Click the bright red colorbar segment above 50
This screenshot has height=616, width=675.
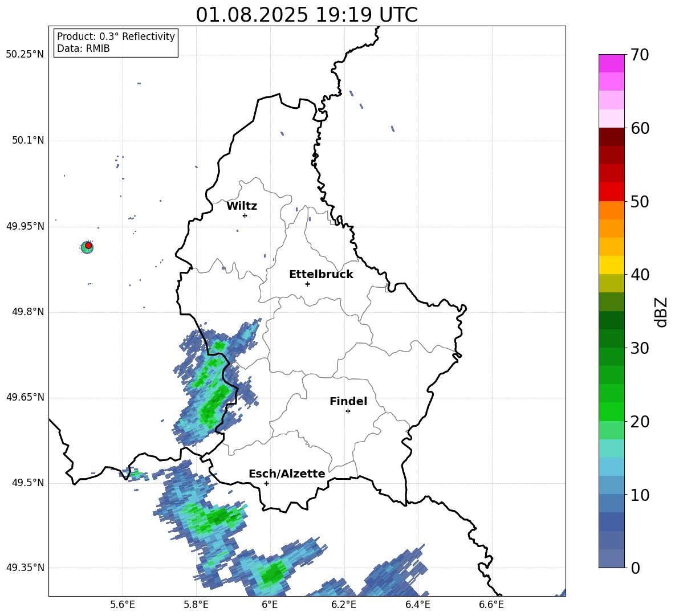[x=611, y=192]
